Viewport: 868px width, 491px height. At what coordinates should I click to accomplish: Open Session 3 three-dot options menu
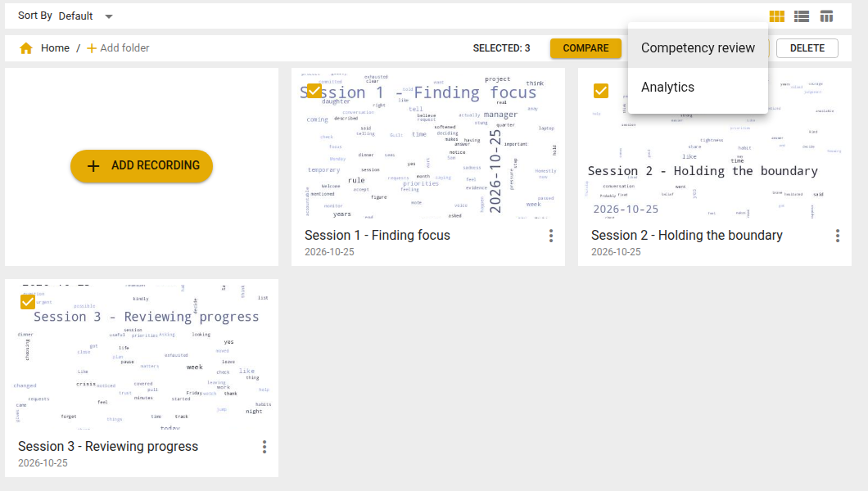click(x=264, y=447)
